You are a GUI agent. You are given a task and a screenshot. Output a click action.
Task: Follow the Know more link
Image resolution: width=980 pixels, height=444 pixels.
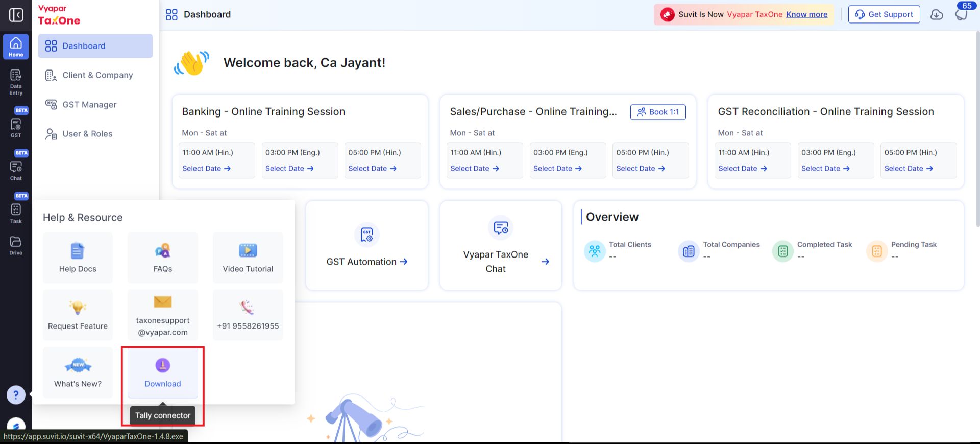(807, 14)
